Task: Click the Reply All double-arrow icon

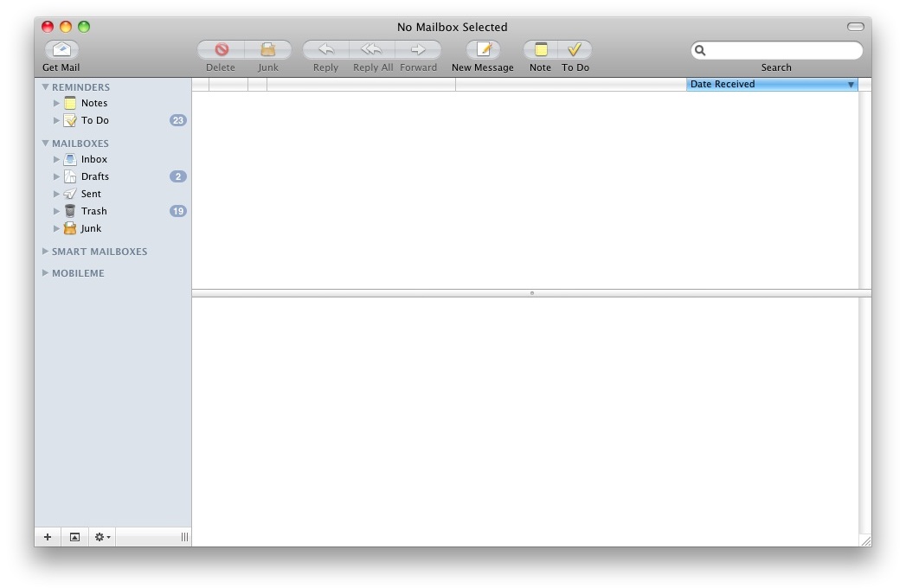Action: tap(372, 49)
